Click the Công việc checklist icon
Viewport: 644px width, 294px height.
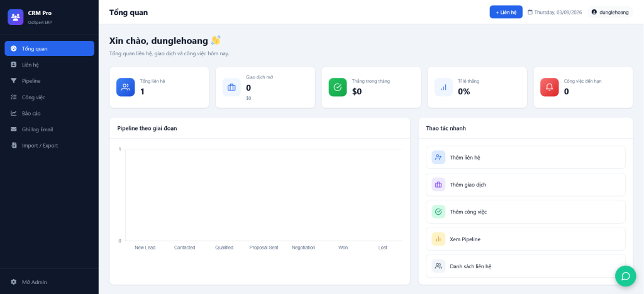click(14, 97)
